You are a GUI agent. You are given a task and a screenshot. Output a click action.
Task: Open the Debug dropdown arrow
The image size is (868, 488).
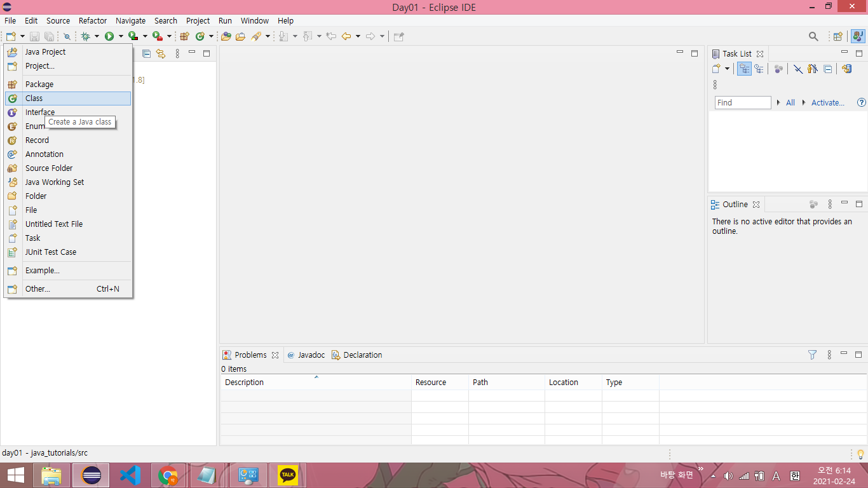[97, 36]
